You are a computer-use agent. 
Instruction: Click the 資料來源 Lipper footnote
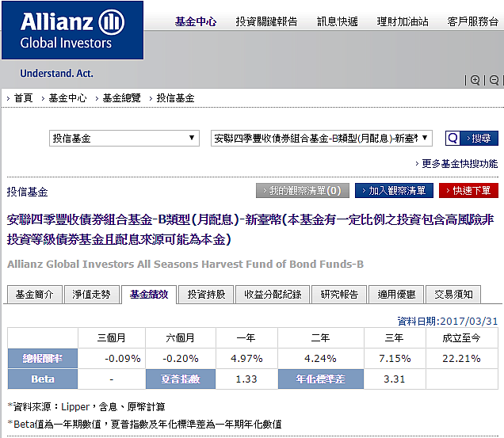[x=86, y=407]
